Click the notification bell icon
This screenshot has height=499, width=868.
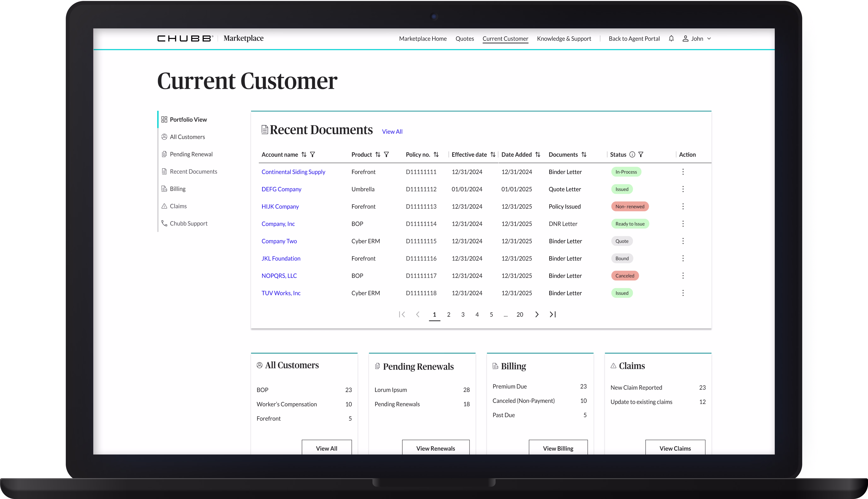671,38
